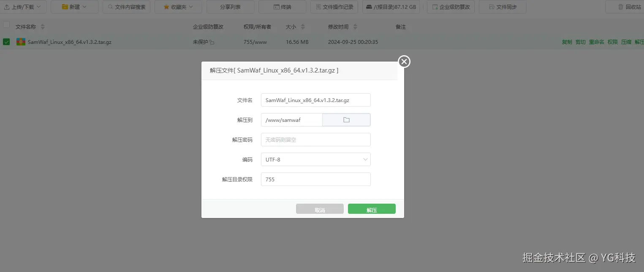Screen dimensions: 644x272
Task: Click the 权限 action link
Action: 612,42
